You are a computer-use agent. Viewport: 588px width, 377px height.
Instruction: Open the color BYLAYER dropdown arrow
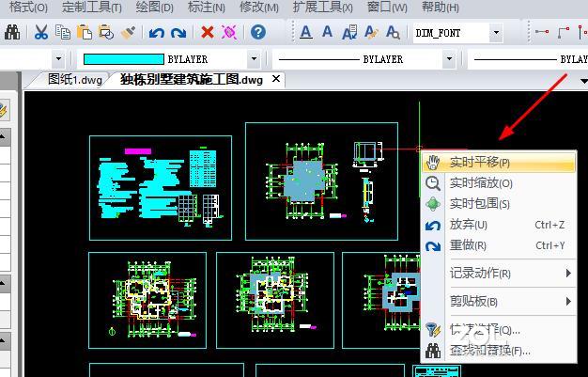click(254, 59)
